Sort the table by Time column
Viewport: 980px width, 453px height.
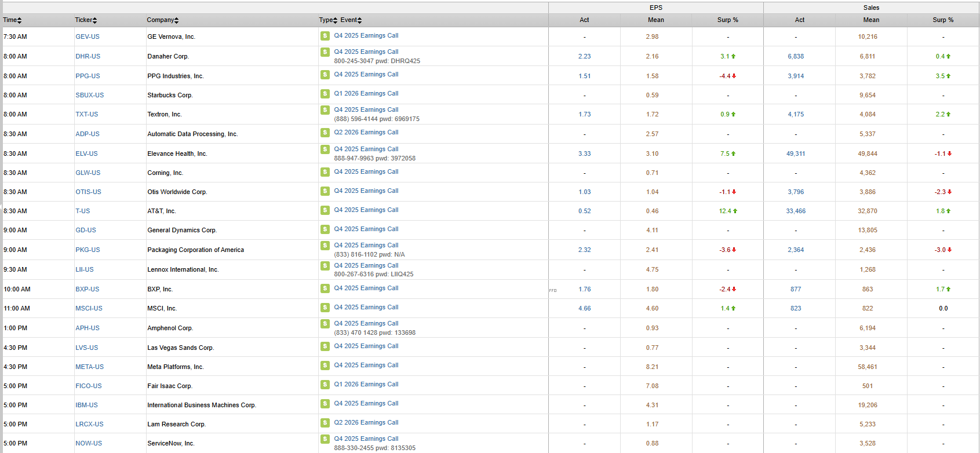pyautogui.click(x=12, y=20)
